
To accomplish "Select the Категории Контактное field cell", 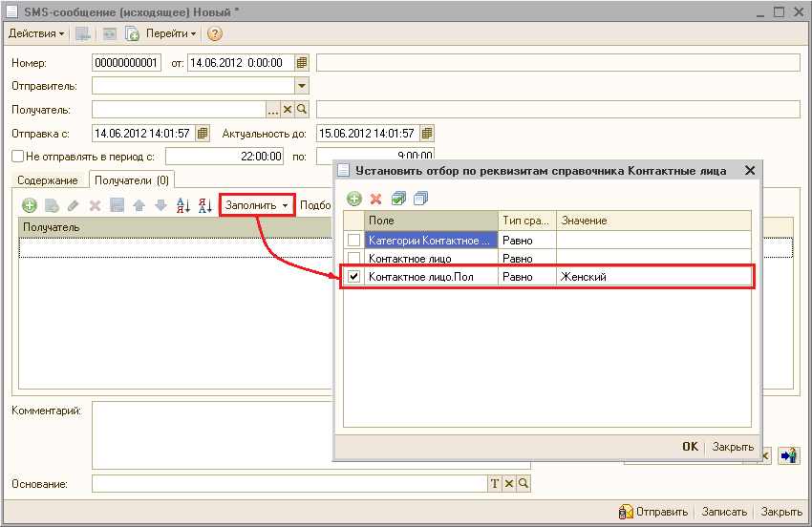I will tap(431, 241).
